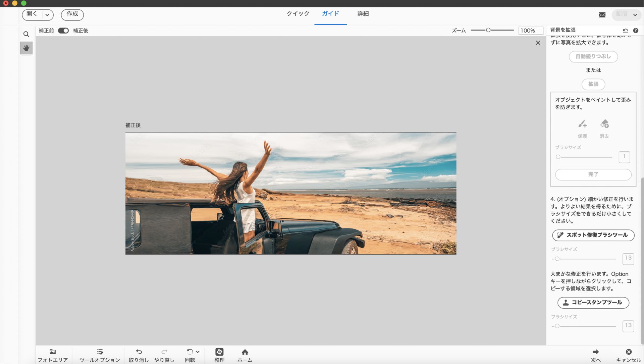Expand the 開く dropdown arrow
This screenshot has height=364, width=644.
47,15
